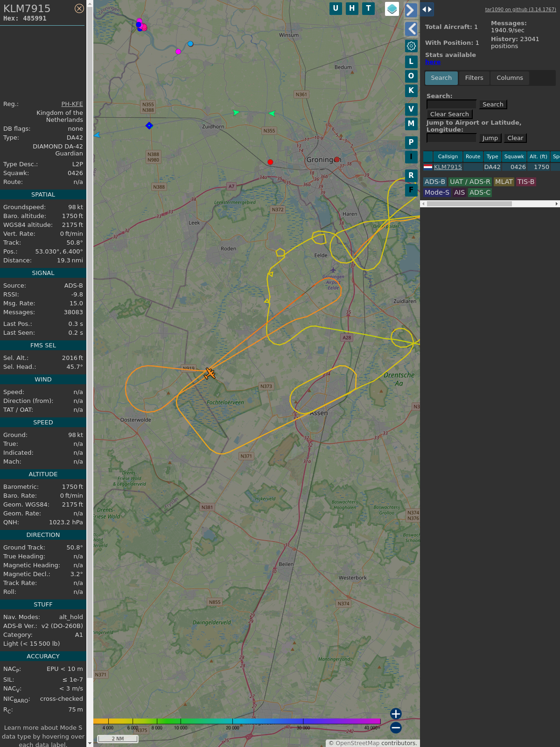Click the ADS-B source legend label

click(x=435, y=182)
